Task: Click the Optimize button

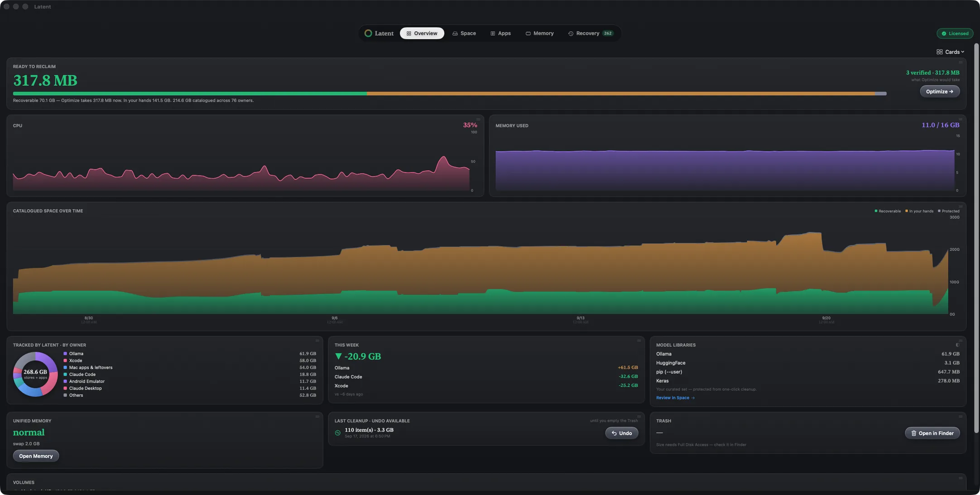Action: click(939, 91)
